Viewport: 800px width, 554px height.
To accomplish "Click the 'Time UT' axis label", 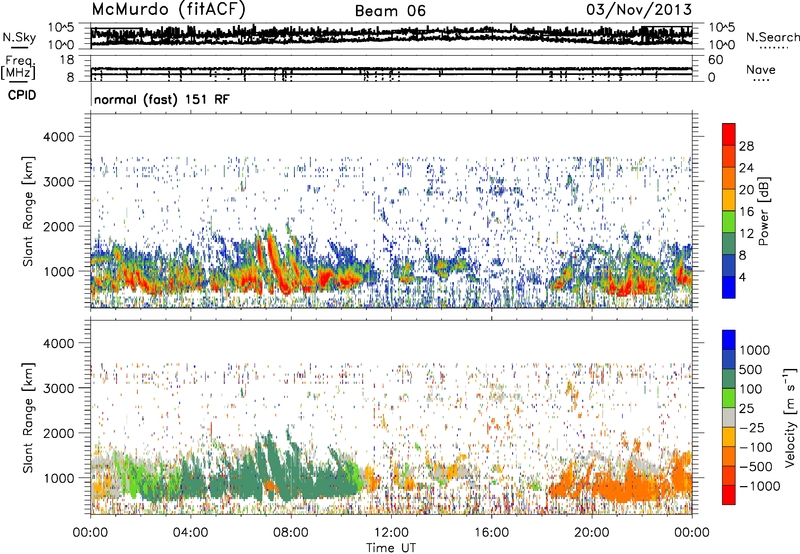I will tap(391, 548).
